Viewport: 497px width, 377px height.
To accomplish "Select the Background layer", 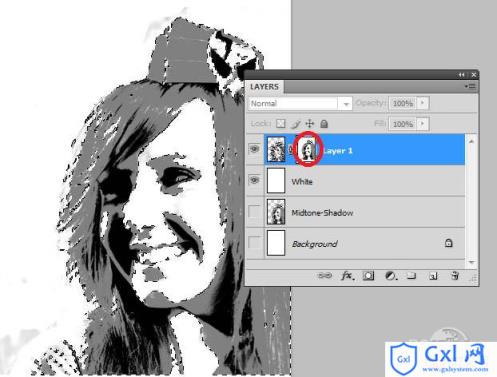I will click(x=355, y=243).
